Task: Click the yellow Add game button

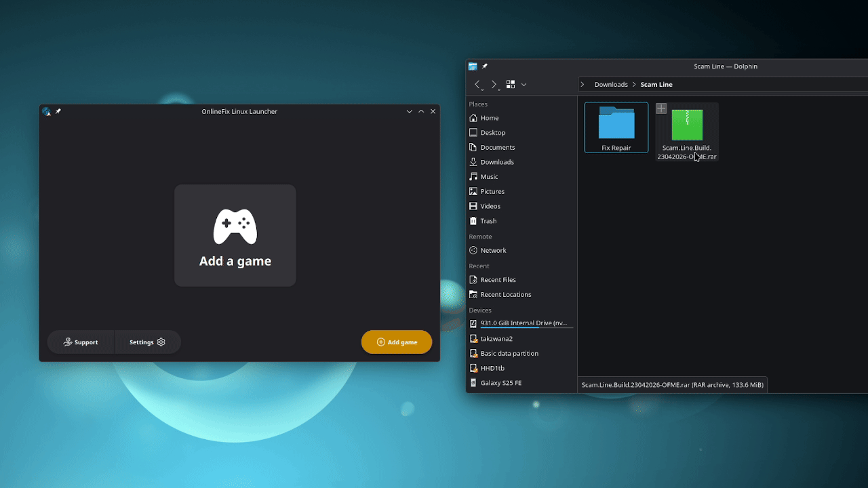Action: tap(397, 342)
